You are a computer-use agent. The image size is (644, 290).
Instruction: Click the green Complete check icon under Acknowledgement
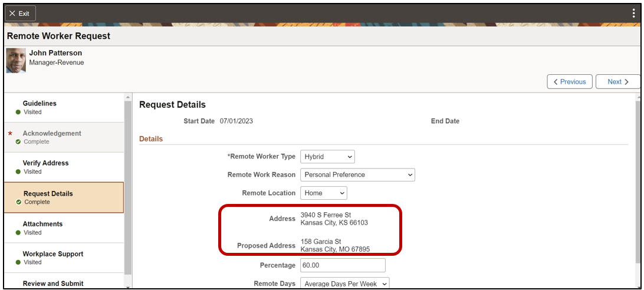(x=18, y=142)
